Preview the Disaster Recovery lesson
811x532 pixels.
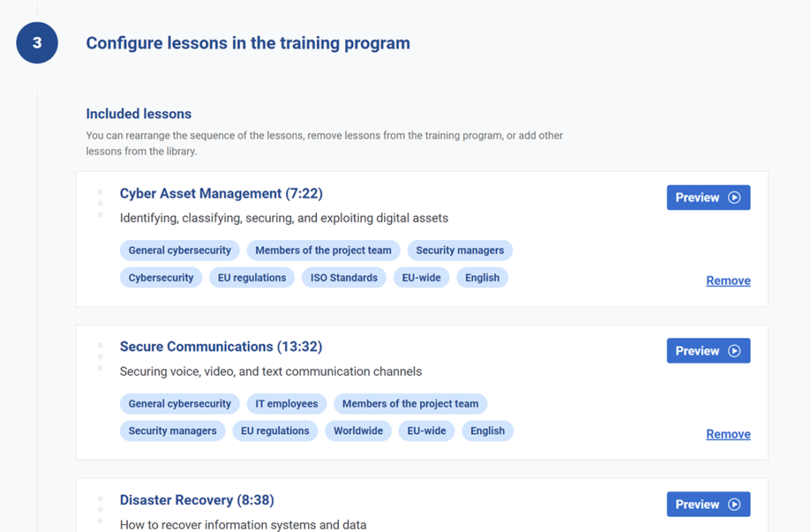708,503
